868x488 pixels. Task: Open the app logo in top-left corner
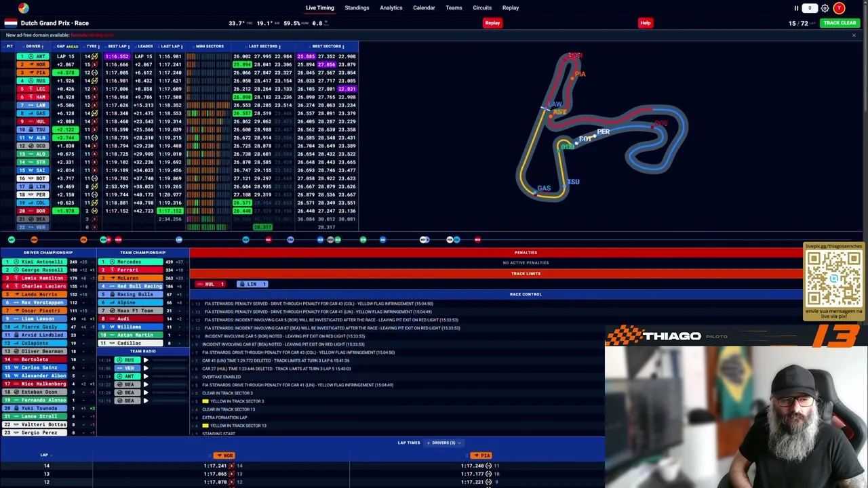(24, 7)
